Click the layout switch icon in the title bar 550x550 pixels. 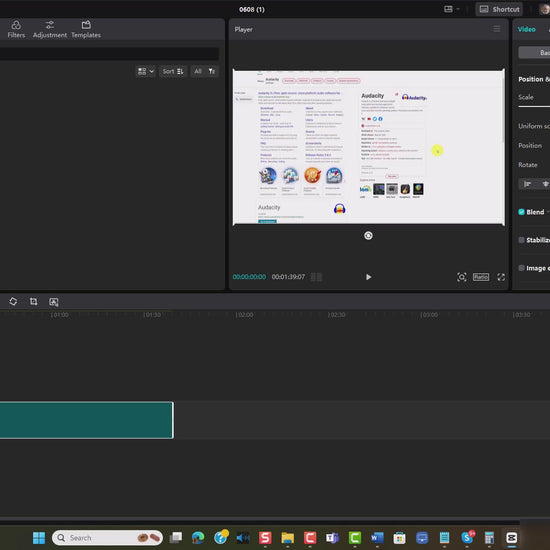[448, 9]
